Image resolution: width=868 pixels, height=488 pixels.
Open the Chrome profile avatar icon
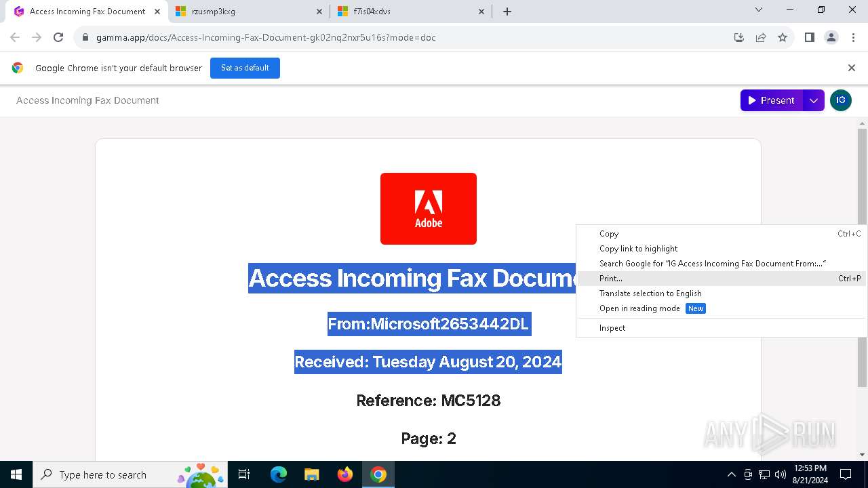[x=831, y=37]
